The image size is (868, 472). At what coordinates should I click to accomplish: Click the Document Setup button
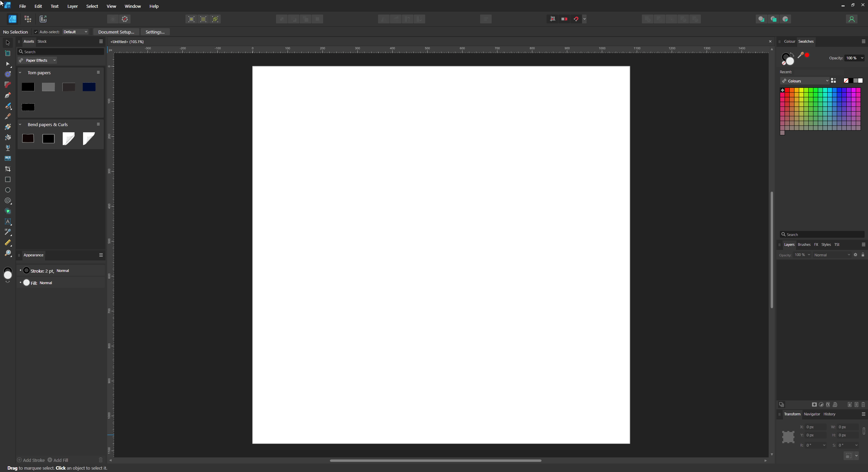pos(116,32)
